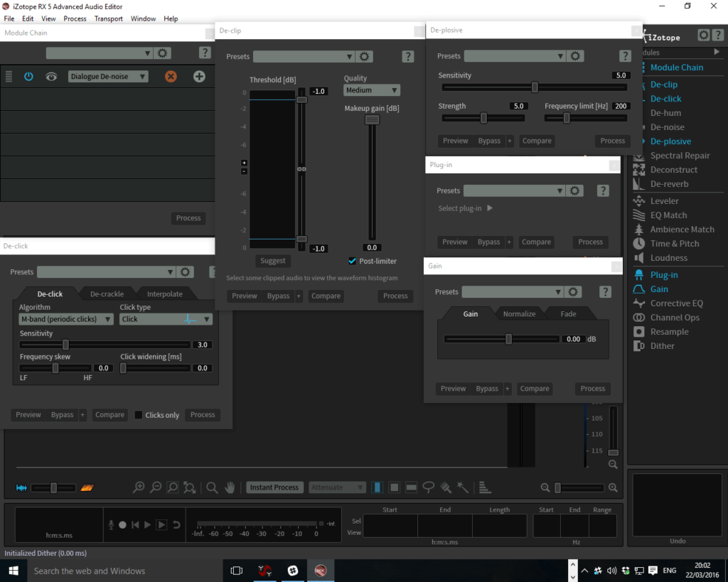Remove the Dialogue De-noise chain step

click(x=171, y=76)
